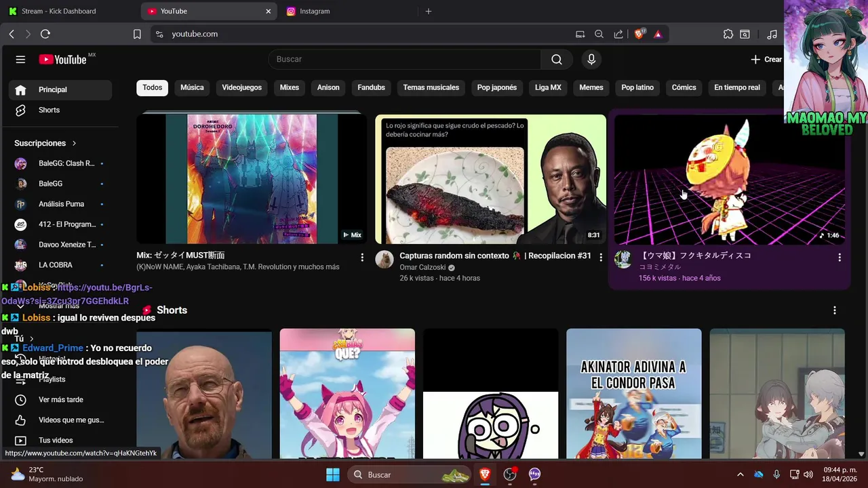Bookmark this page icon
Image resolution: width=868 pixels, height=488 pixels.
pyautogui.click(x=137, y=34)
